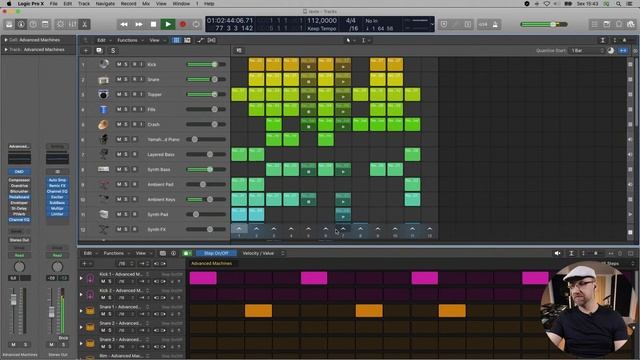This screenshot has height=360, width=640.
Task: Open the Mixer faders icon
Action: pos(72,24)
